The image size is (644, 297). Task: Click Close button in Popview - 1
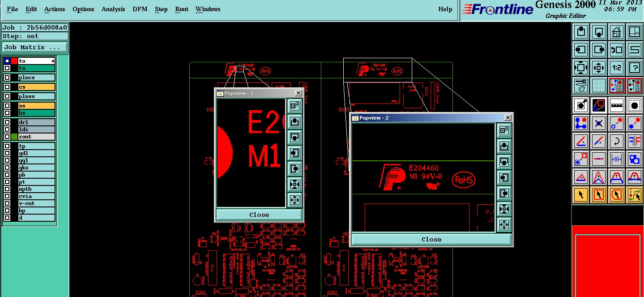pos(259,215)
